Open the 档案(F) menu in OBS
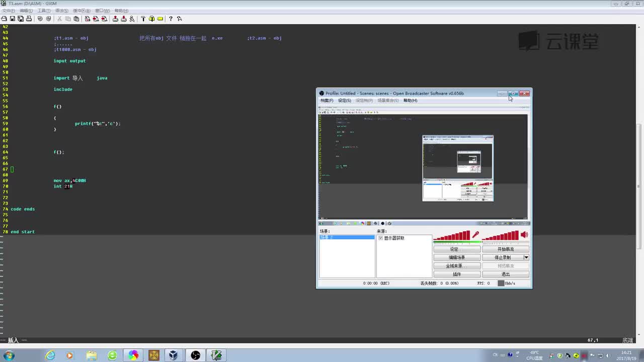644x362 pixels. point(327,101)
